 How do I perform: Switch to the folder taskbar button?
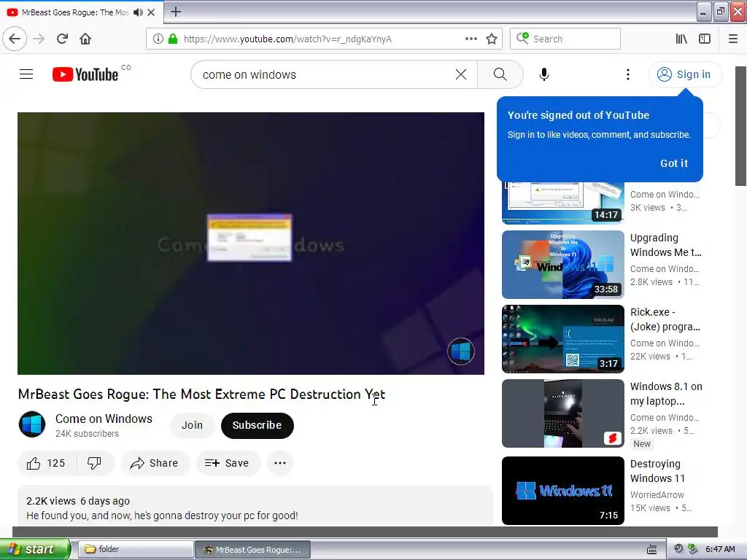point(135,549)
